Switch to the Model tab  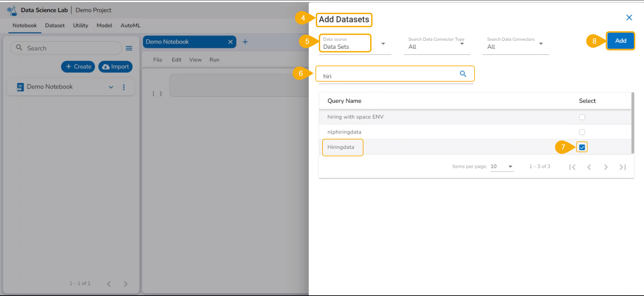click(104, 26)
